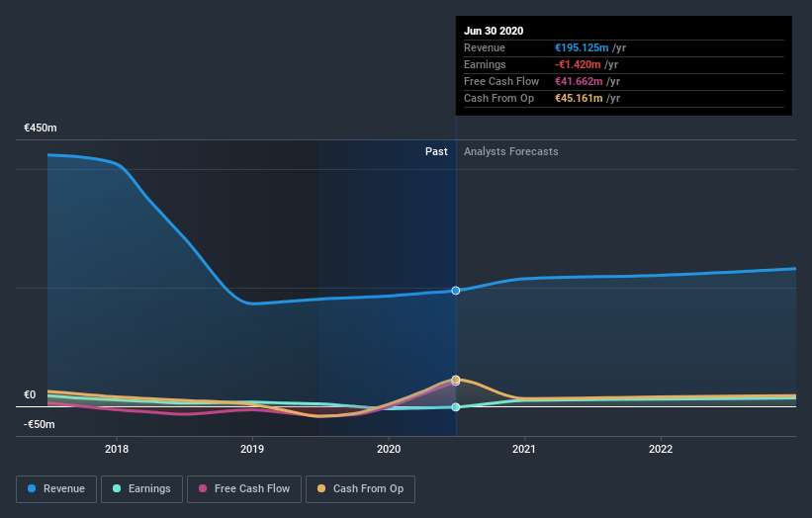This screenshot has height=518, width=812.
Task: Click the €0 y-axis label
Action: [30, 394]
